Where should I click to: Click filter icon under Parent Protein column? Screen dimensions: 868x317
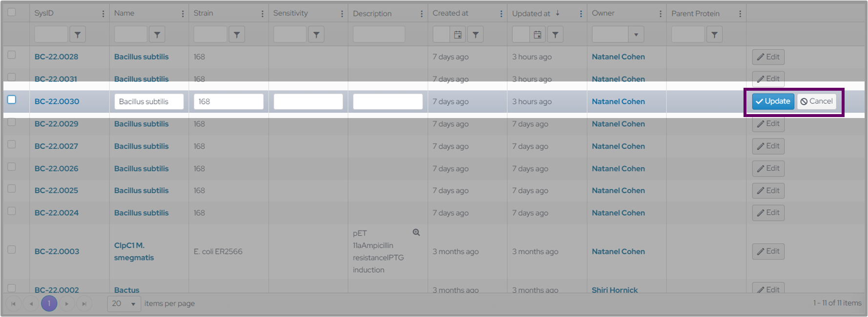(x=714, y=35)
